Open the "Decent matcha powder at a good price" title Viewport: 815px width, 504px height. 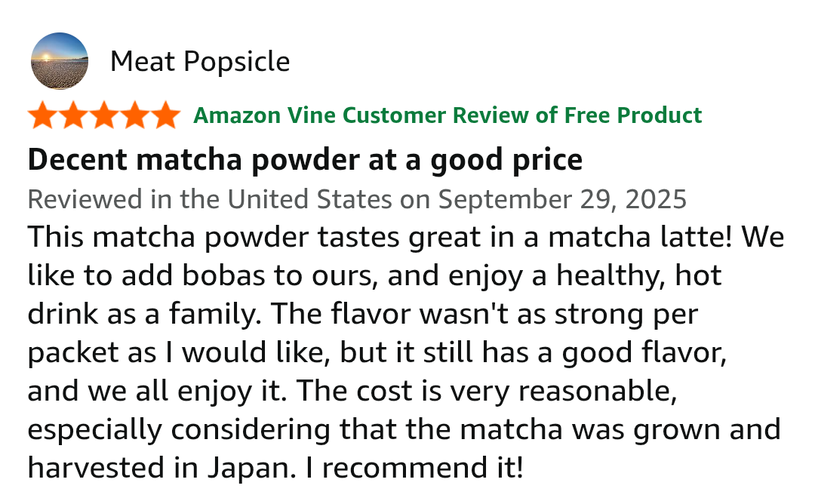coord(305,160)
